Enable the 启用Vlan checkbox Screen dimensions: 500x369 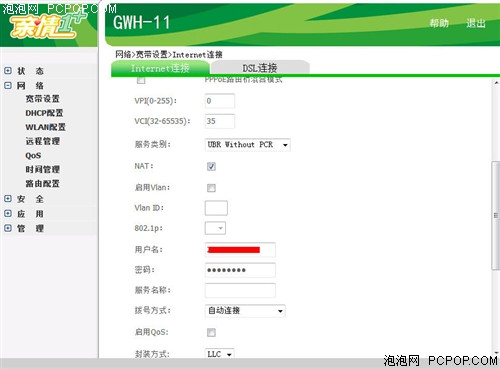pos(211,188)
